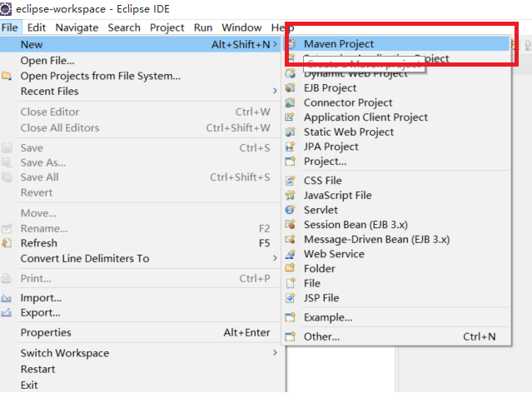Choose Import... from File menu

point(141,298)
